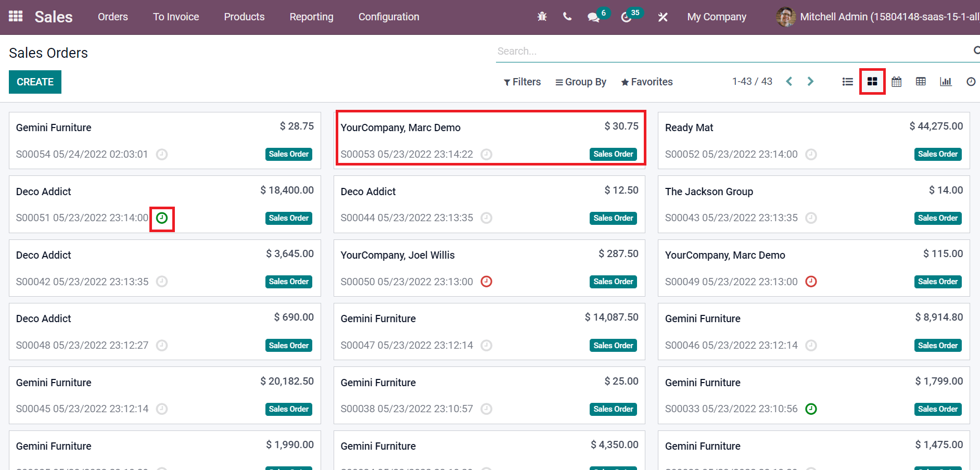Click green activity clock on S00051
The image size is (980, 470).
point(162,218)
